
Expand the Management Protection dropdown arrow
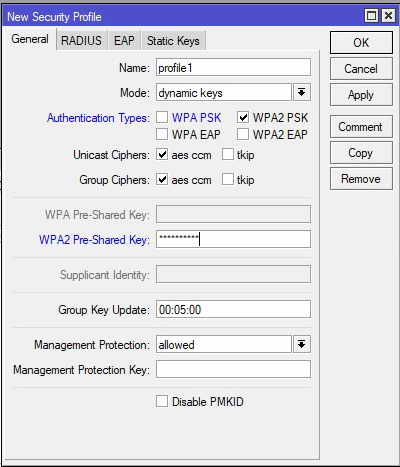pos(302,344)
